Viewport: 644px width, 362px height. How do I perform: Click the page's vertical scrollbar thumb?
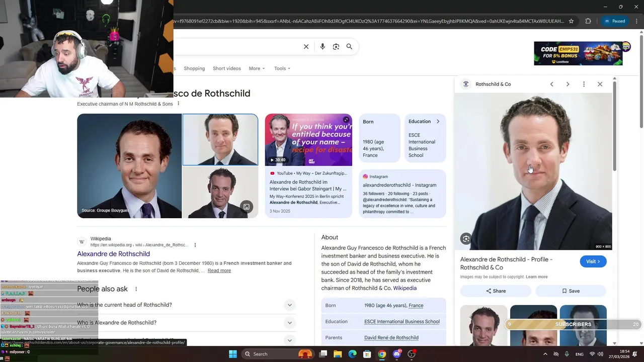[x=641, y=80]
